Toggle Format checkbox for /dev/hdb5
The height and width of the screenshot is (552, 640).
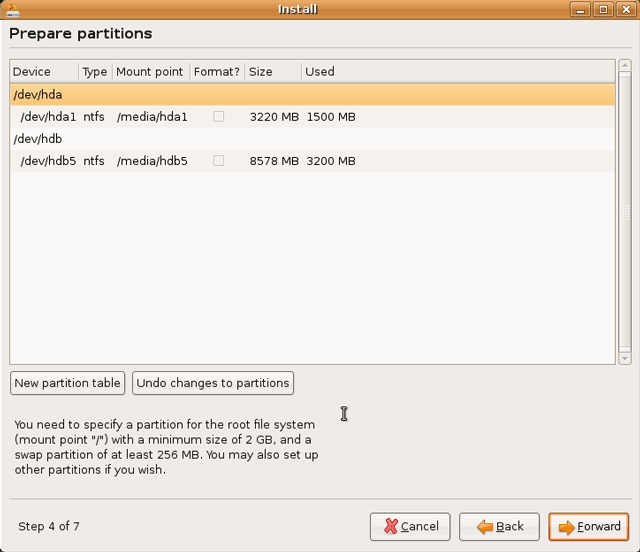pos(219,161)
